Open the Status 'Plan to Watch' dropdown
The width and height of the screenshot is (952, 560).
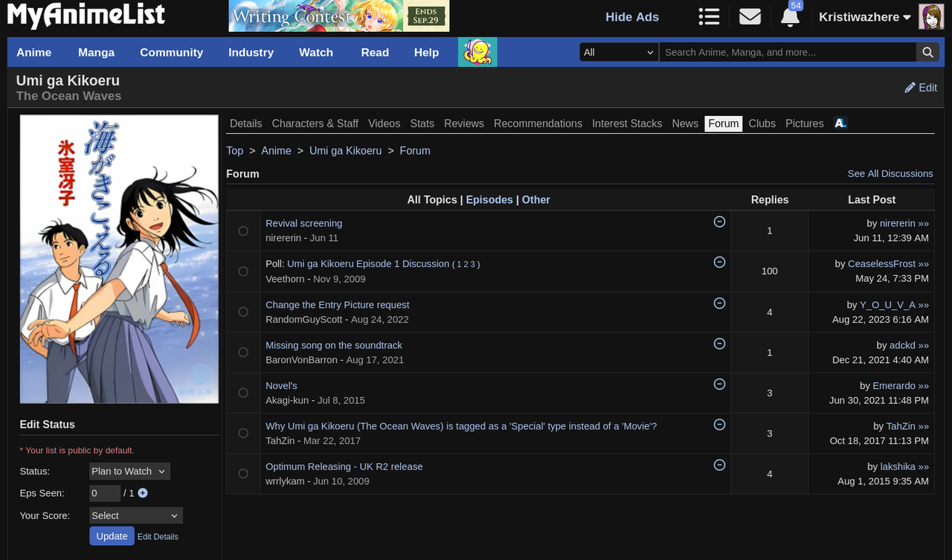coord(129,471)
